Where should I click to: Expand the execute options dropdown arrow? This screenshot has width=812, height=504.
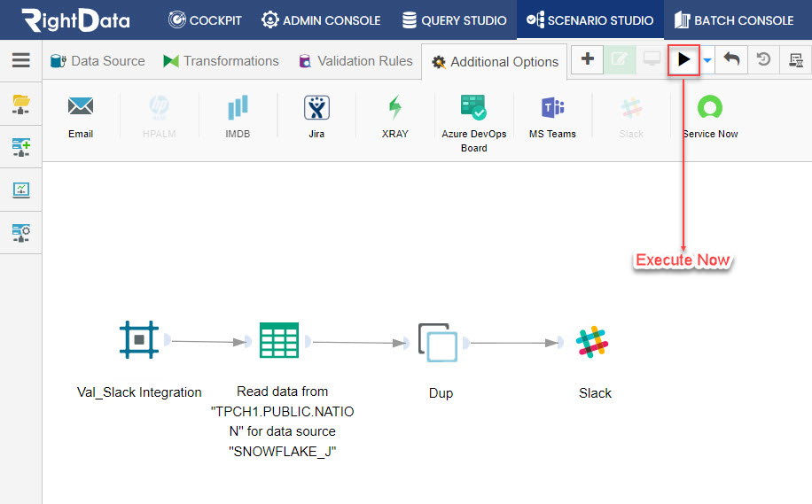[707, 60]
